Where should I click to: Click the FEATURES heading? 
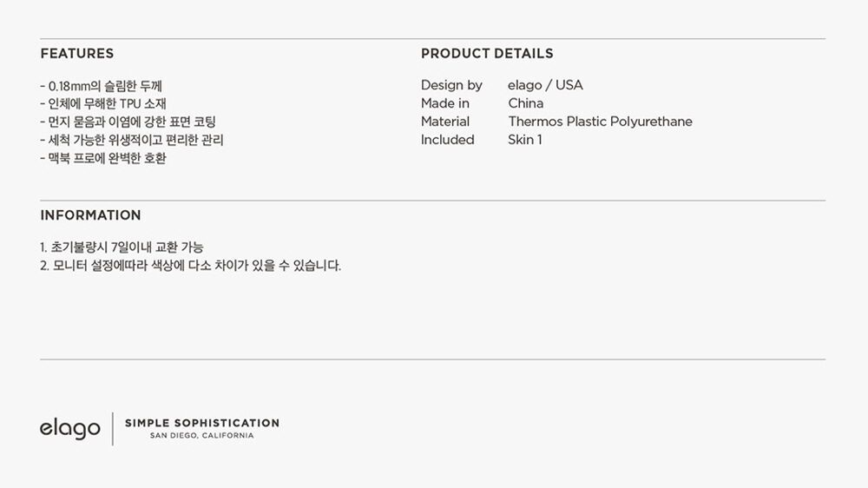click(x=77, y=54)
